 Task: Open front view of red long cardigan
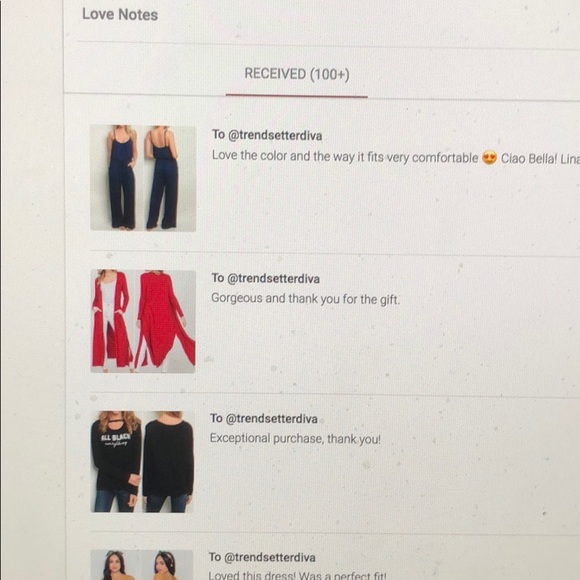(115, 321)
